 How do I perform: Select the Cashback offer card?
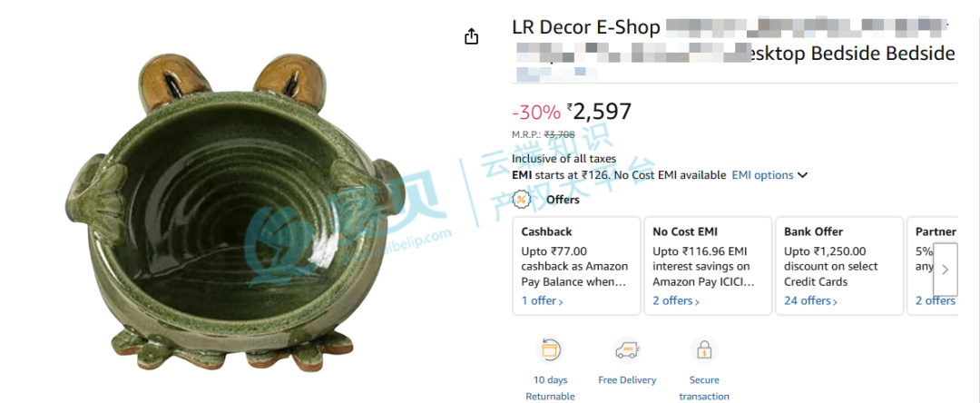(576, 266)
